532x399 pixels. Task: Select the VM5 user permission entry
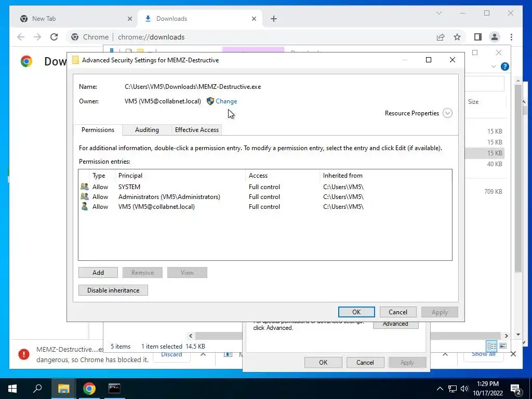264,207
